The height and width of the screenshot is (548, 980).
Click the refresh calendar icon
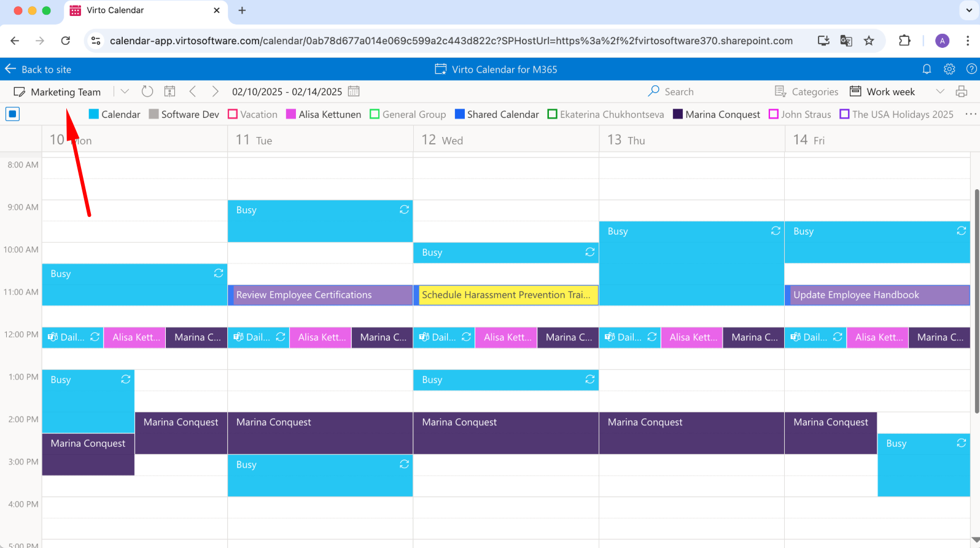point(147,92)
